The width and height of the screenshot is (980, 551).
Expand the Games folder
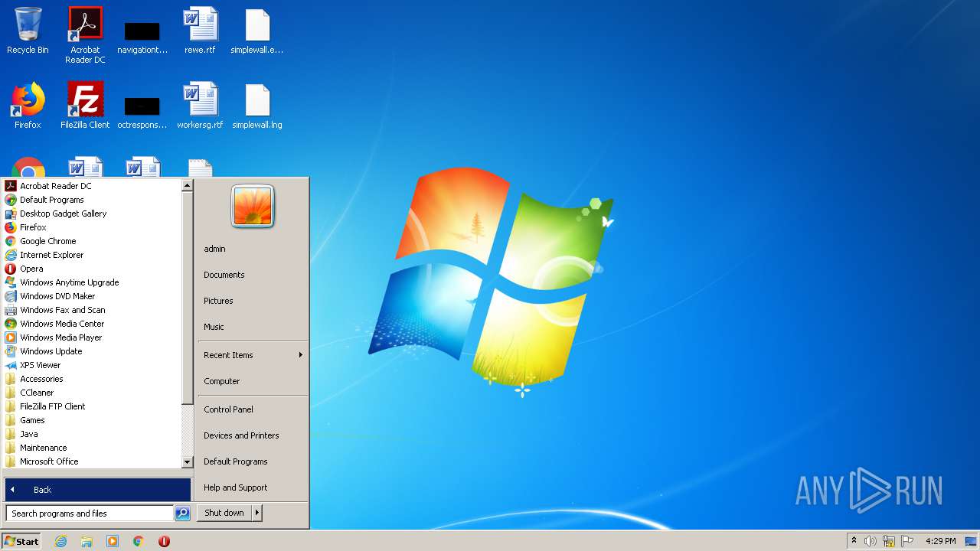click(92, 420)
